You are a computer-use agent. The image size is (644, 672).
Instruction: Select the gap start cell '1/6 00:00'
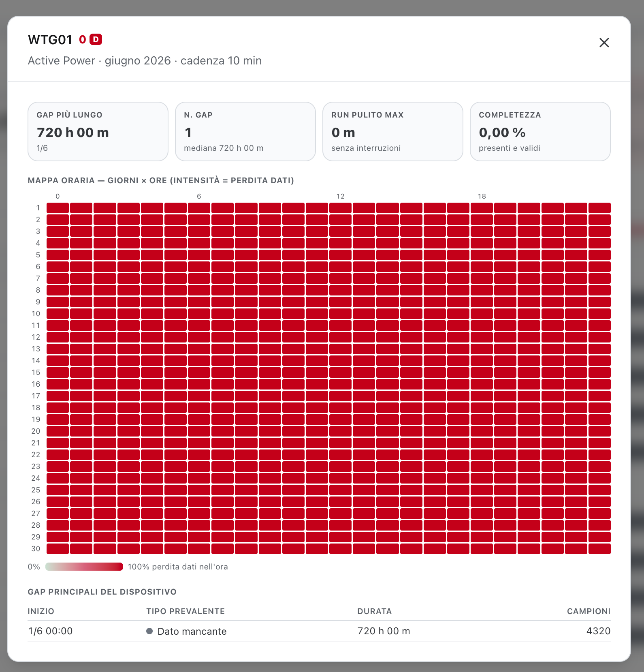(x=50, y=631)
